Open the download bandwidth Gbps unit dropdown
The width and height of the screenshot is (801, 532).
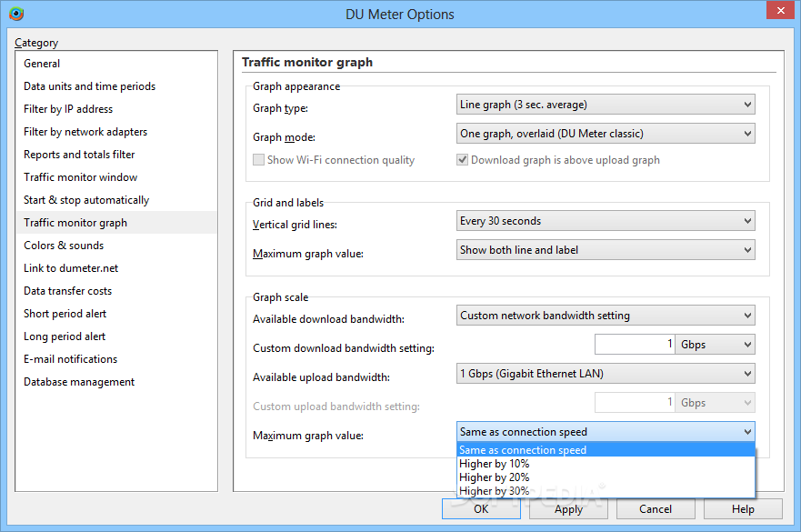point(716,345)
